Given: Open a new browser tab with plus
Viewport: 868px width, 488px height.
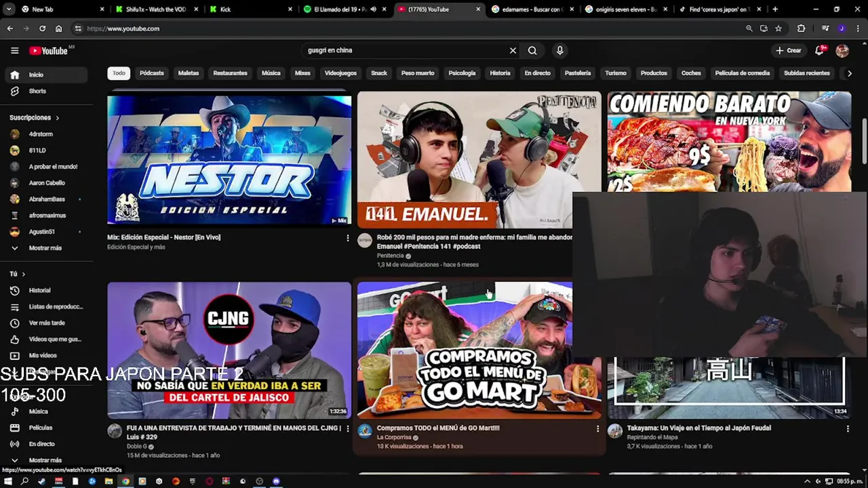Looking at the screenshot, I should 775,9.
